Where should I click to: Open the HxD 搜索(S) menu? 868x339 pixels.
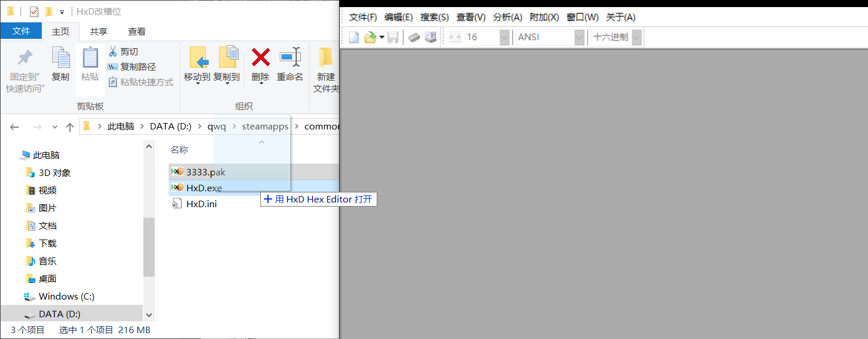434,17
